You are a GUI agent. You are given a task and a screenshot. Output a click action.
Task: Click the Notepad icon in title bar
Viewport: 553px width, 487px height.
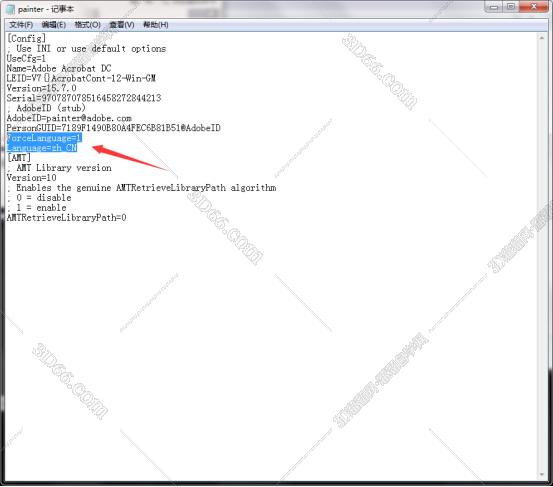point(11,9)
